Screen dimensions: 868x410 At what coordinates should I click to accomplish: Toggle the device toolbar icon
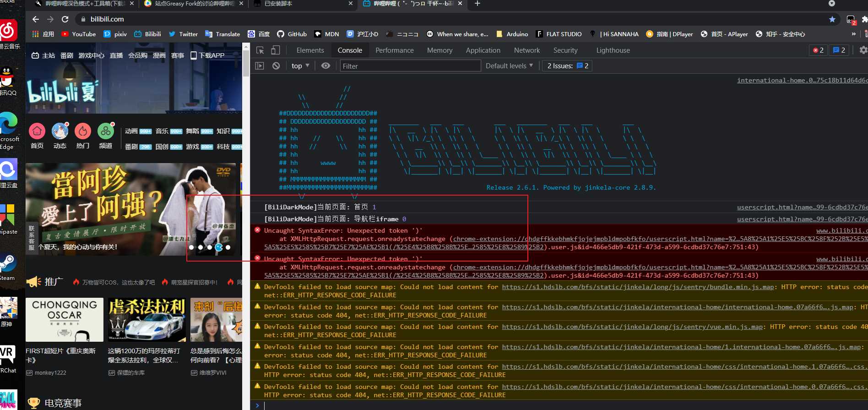click(275, 50)
